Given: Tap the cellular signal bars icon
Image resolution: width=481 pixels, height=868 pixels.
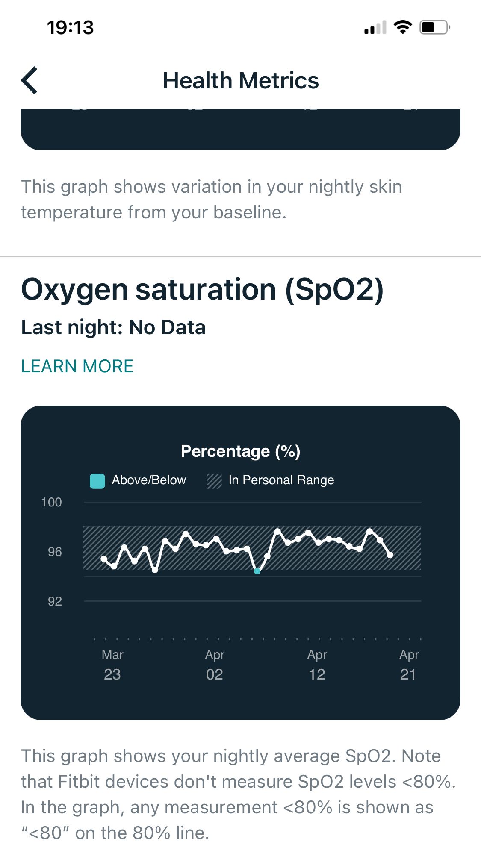Looking at the screenshot, I should tap(375, 28).
